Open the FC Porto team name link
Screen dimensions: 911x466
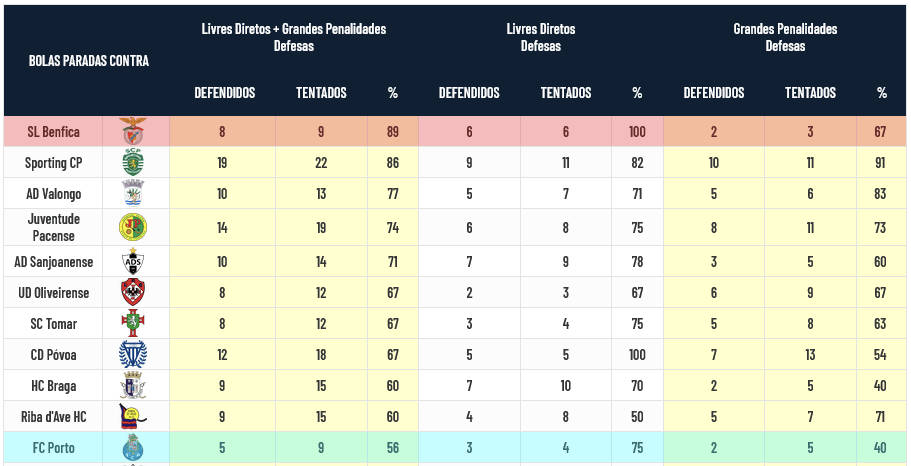coord(54,448)
